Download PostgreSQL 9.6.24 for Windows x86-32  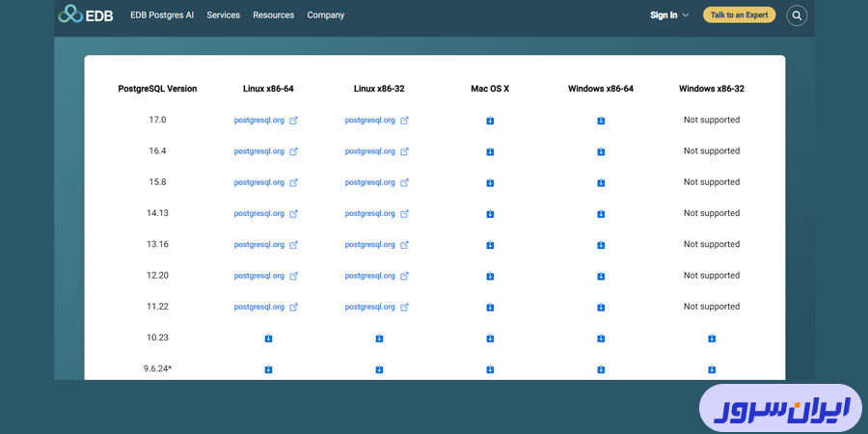coord(712,369)
